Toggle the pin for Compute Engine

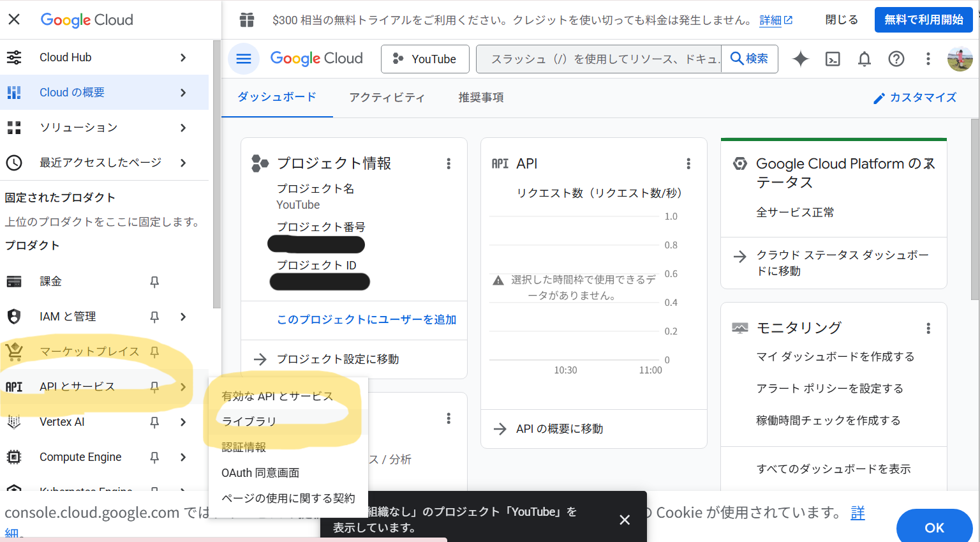point(154,457)
